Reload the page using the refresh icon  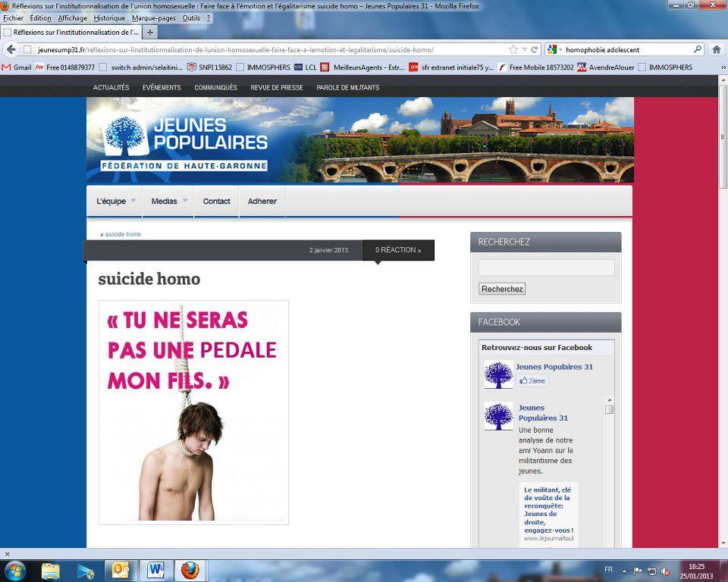pyautogui.click(x=535, y=49)
